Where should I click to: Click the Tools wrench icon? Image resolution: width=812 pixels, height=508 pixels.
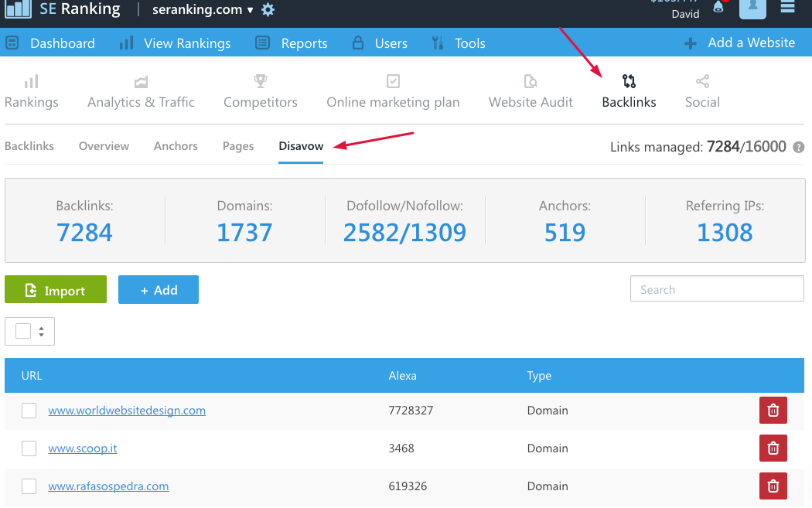tap(438, 43)
